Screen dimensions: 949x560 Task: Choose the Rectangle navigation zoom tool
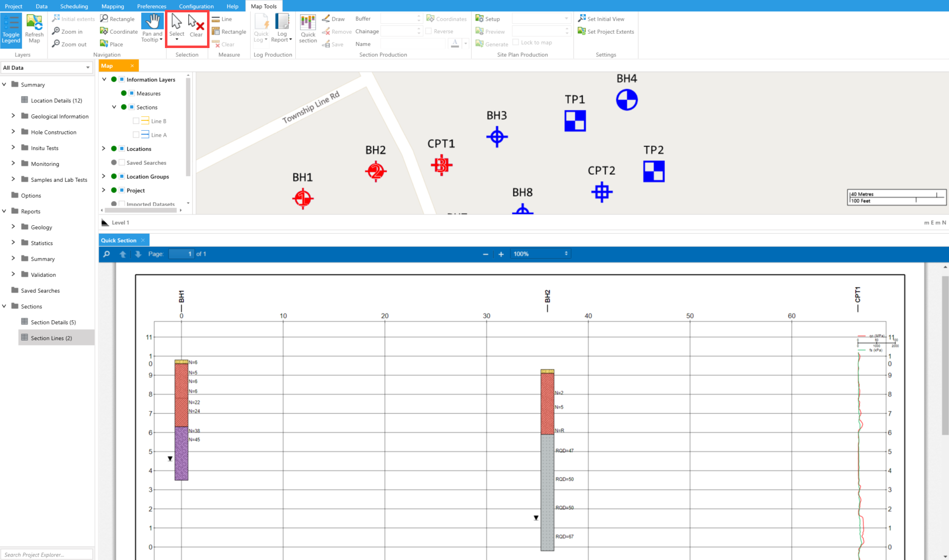click(117, 19)
